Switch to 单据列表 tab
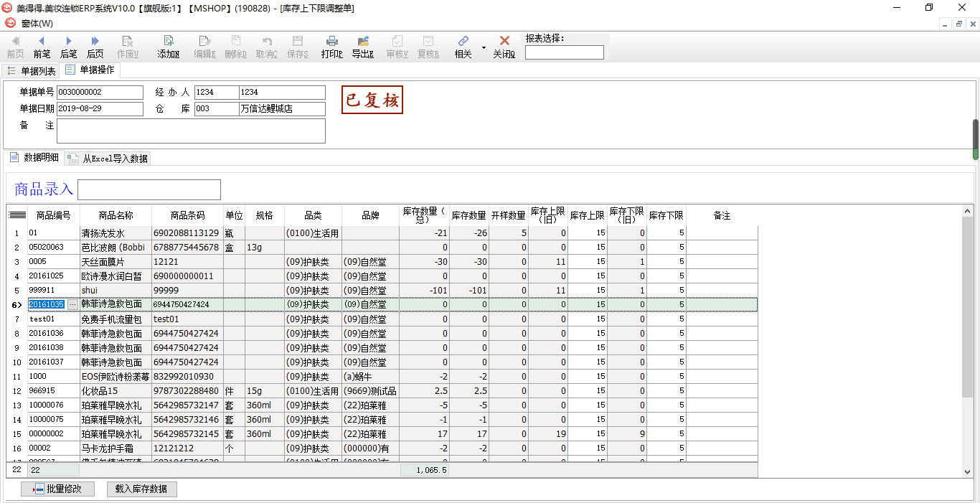980x503 pixels. [31, 71]
